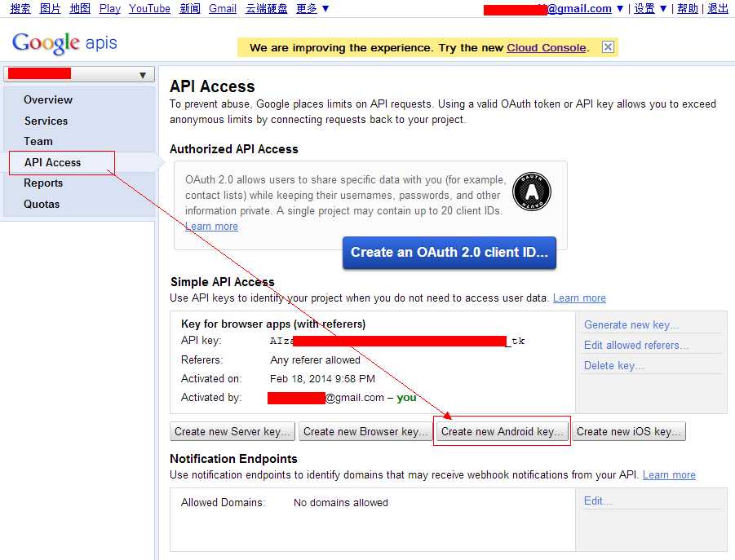Click Edit for Allowed Domains
735x560 pixels.
[598, 501]
